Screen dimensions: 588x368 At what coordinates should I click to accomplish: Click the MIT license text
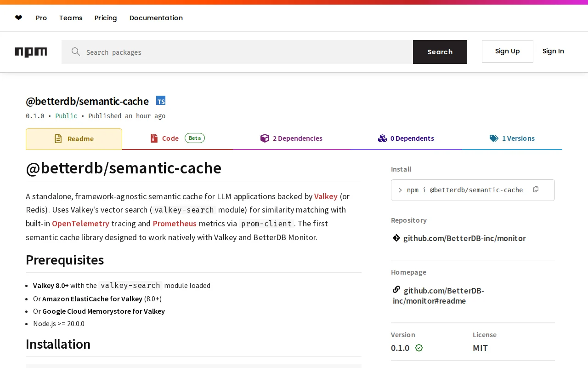click(480, 348)
